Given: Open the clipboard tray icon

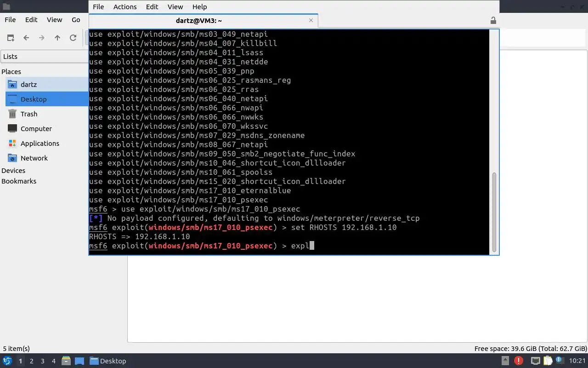Looking at the screenshot, I should (548, 361).
